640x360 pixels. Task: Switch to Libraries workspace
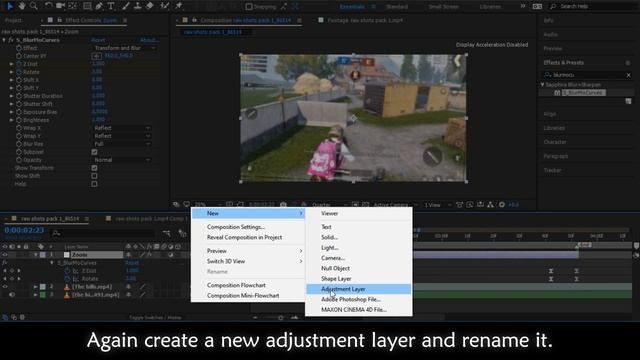pos(490,7)
